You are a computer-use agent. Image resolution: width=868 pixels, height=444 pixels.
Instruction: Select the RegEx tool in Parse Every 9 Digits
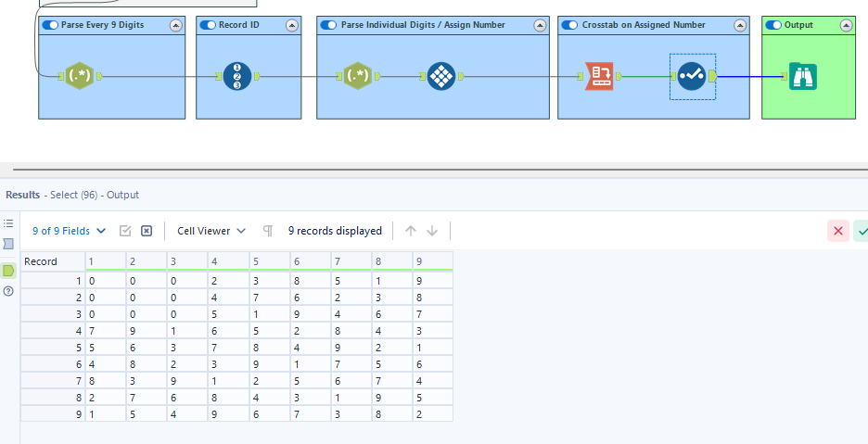tap(80, 76)
